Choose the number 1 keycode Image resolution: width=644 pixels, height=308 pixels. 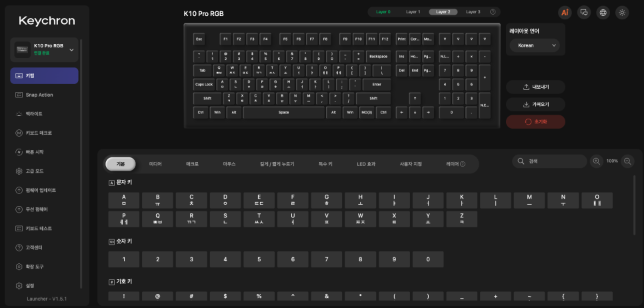(123, 259)
